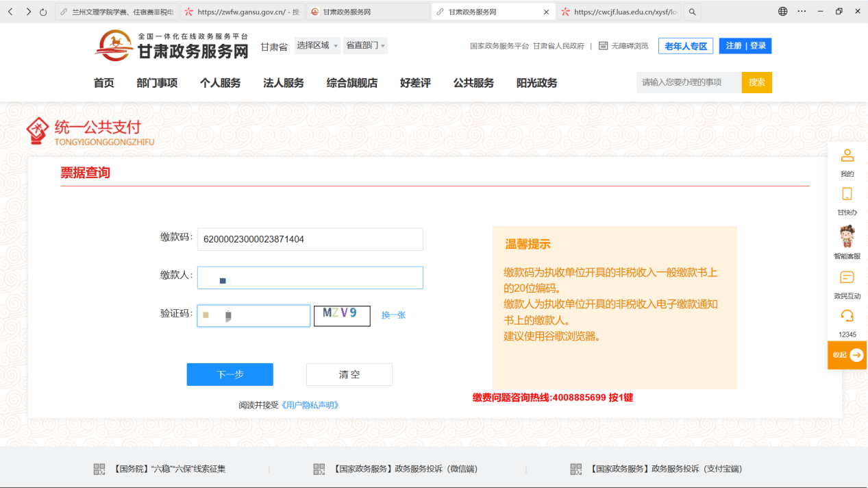Click browser globe icon in title bar
This screenshot has width=868, height=488.
(783, 12)
